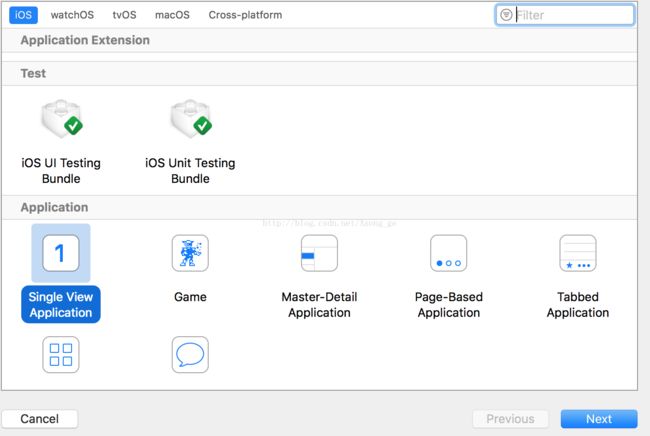
Task: Select the iOS UI Testing Bundle icon
Action: (60, 124)
